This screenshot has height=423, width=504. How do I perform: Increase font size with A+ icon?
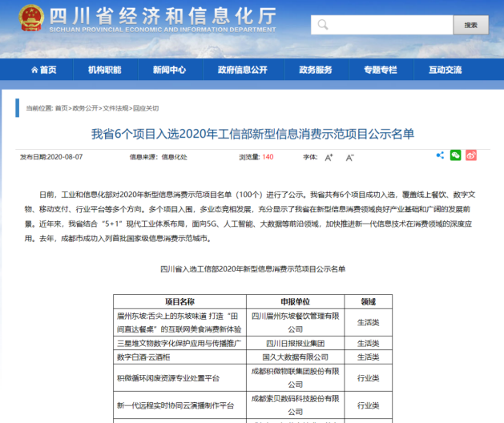(329, 157)
